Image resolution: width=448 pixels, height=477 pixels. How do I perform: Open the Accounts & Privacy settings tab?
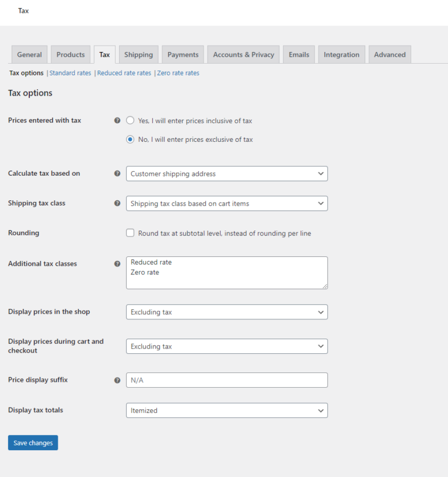[243, 54]
